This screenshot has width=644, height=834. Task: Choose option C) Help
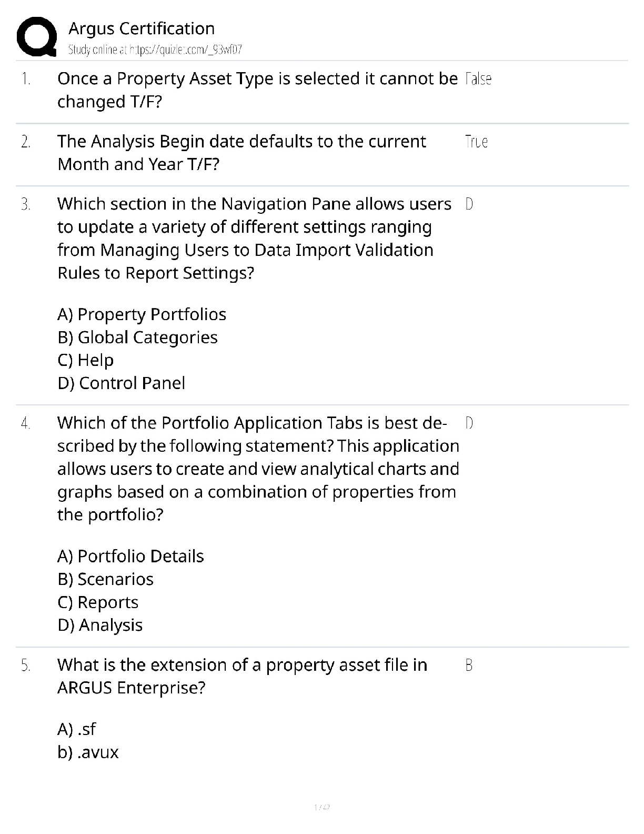pos(85,360)
